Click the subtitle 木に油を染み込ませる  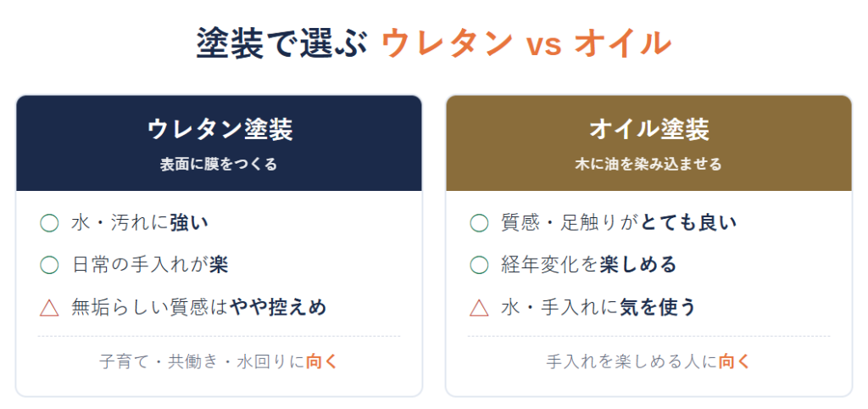tap(648, 165)
